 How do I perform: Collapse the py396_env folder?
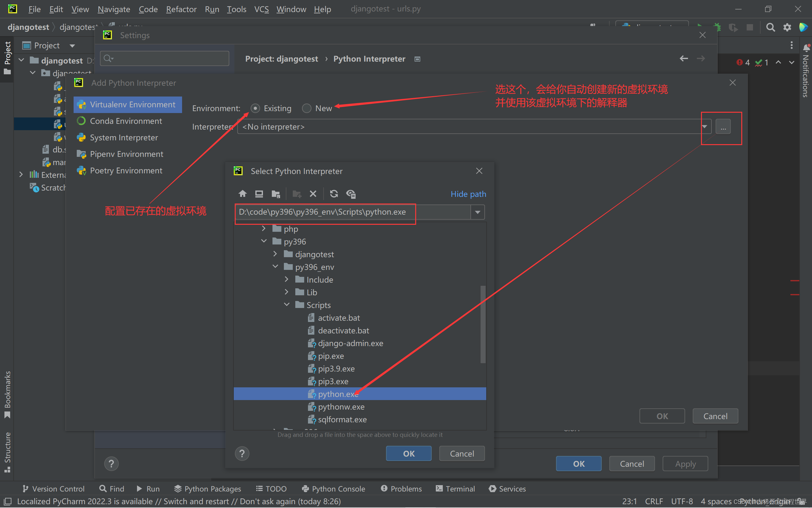point(275,266)
